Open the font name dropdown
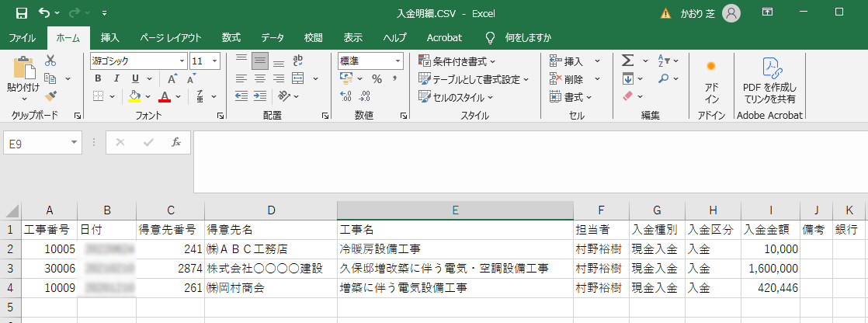The image size is (868, 323). [x=182, y=61]
